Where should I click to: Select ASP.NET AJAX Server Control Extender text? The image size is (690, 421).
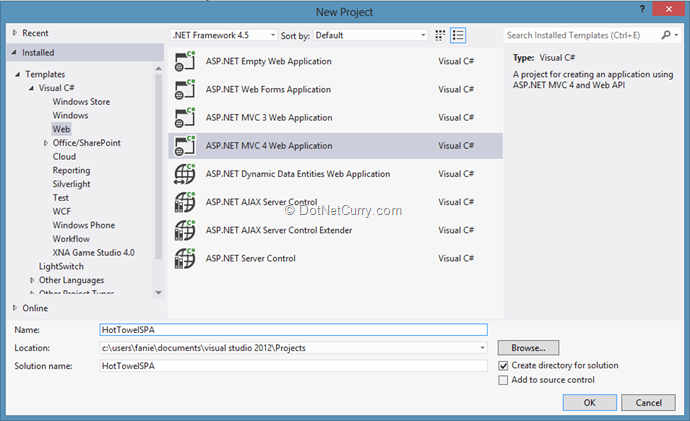click(279, 230)
